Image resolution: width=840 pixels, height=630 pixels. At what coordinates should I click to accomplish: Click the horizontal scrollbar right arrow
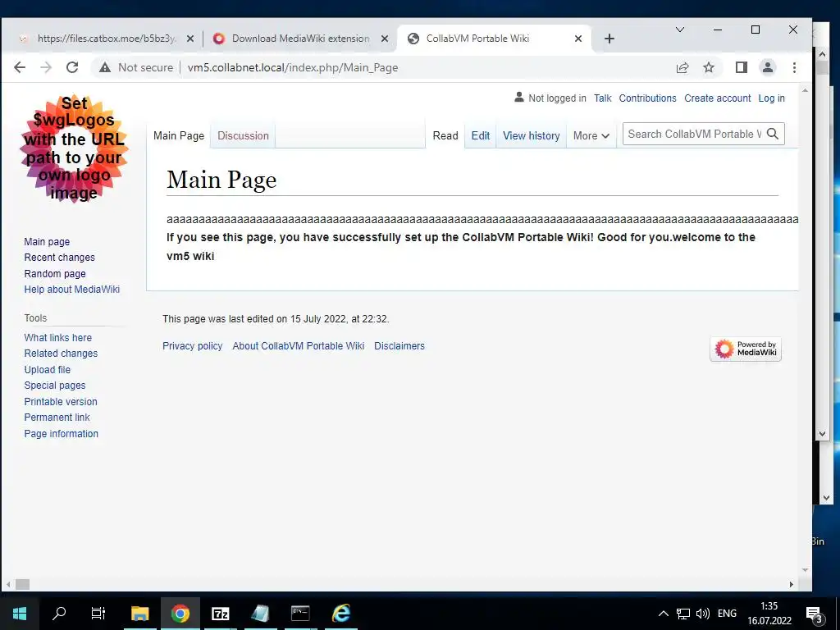tap(792, 584)
